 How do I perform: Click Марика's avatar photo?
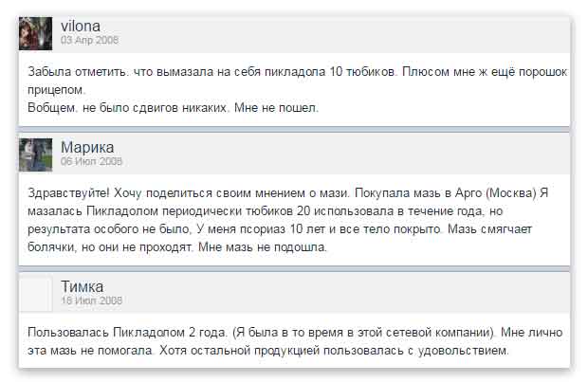click(36, 155)
